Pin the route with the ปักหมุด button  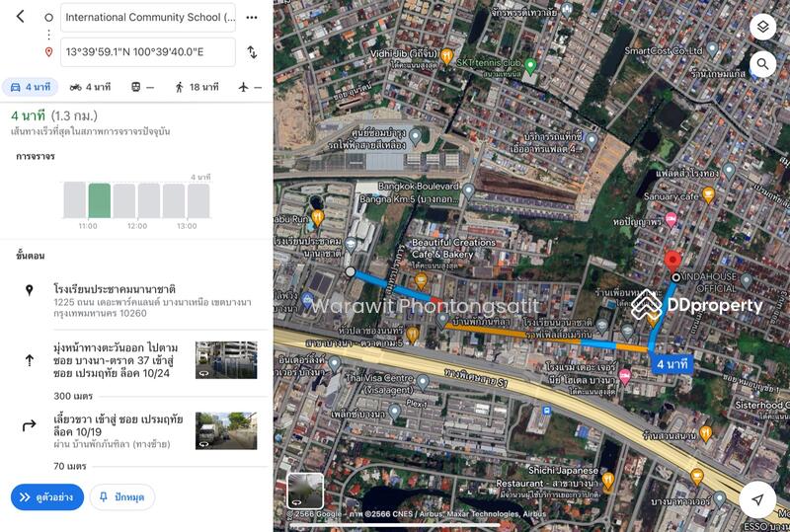[122, 497]
